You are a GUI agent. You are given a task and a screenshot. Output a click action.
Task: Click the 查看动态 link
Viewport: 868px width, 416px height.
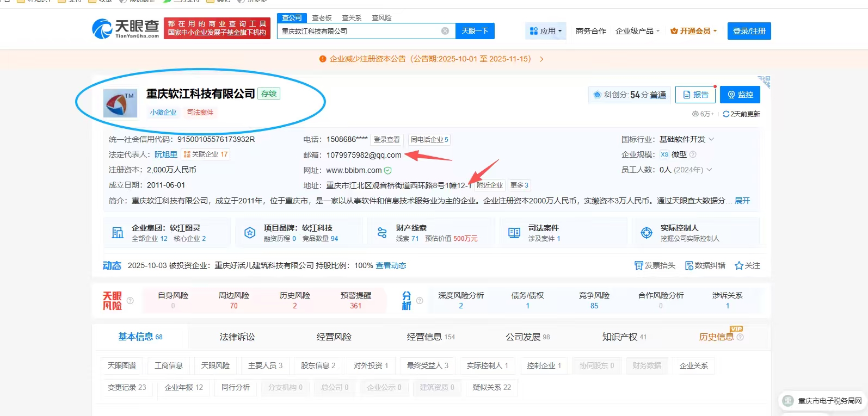point(391,265)
